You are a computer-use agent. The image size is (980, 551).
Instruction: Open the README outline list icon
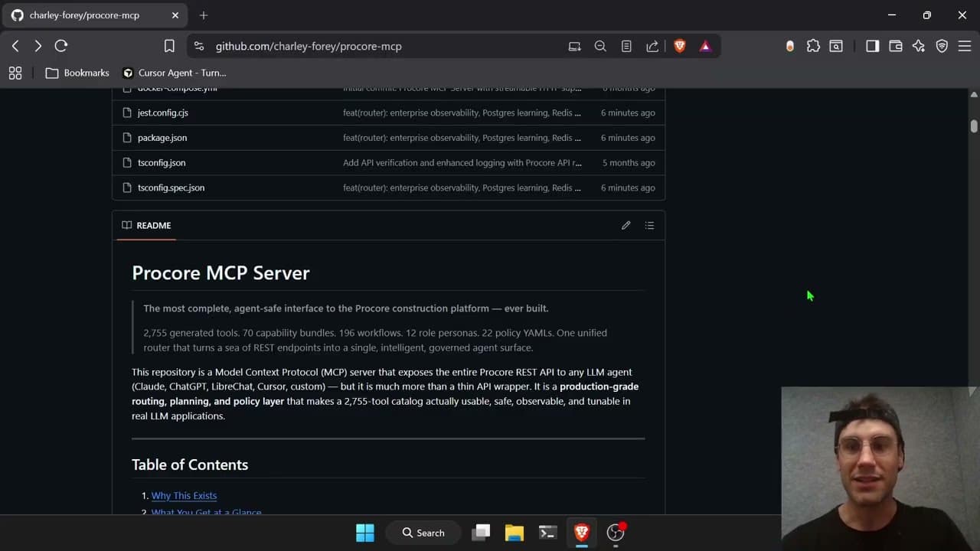[x=649, y=225]
